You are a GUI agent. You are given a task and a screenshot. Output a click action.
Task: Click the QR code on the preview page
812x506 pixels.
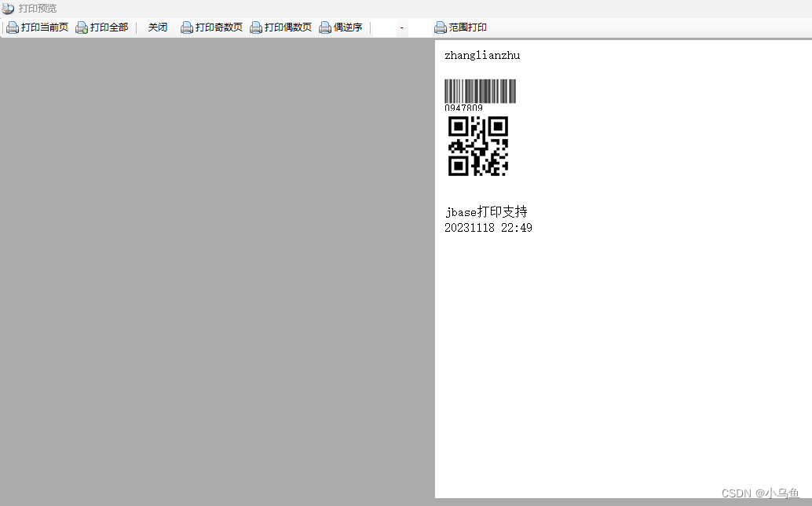478,146
